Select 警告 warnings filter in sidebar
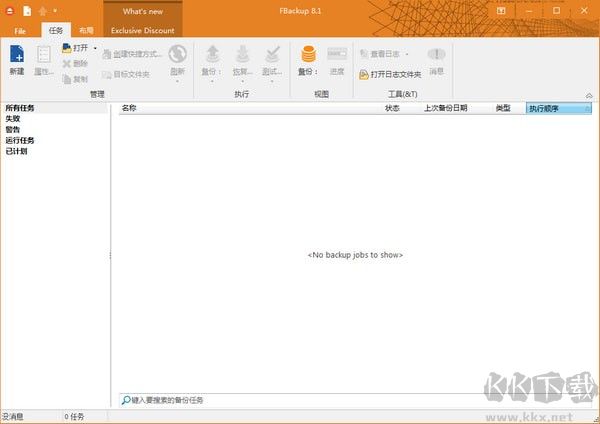The image size is (600, 424). click(x=13, y=130)
